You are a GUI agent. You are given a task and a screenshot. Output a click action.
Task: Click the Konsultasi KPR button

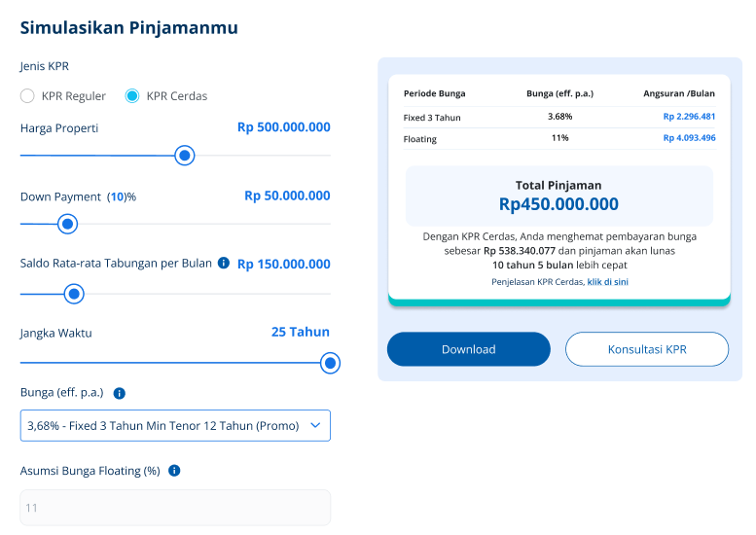(647, 349)
